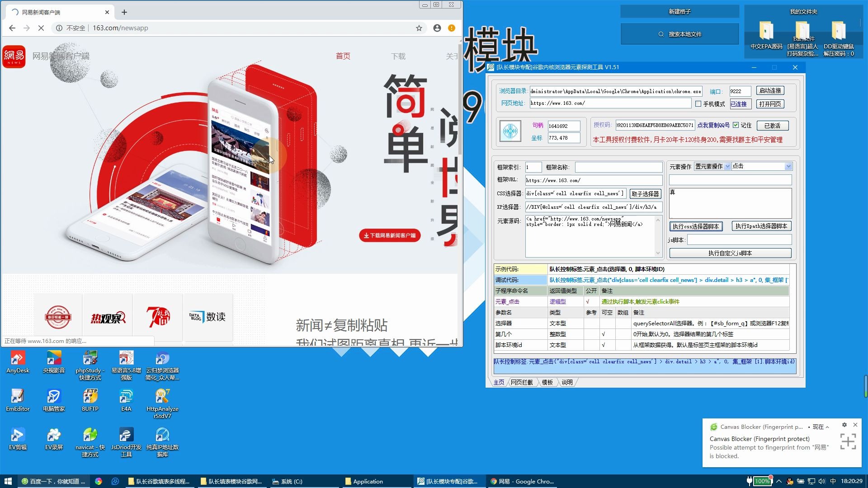Viewport: 868px width, 488px height.
Task: Open a new Chrome tab
Action: [124, 12]
